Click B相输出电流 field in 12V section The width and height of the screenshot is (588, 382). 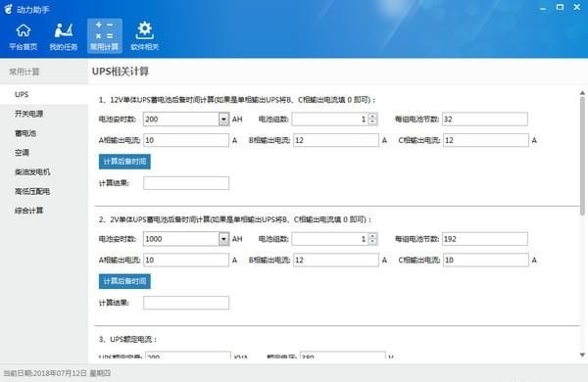[336, 140]
